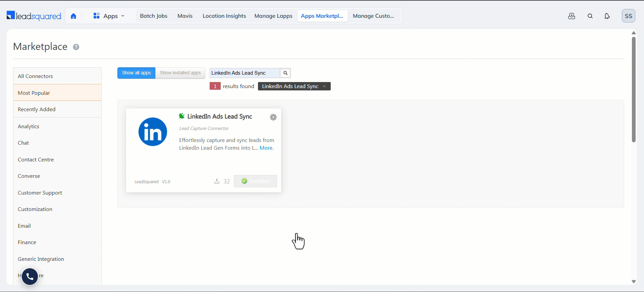Open LinkedIn Ads Lead Sync settings gear
Viewport: 644px width, 292px height.
pyautogui.click(x=273, y=117)
